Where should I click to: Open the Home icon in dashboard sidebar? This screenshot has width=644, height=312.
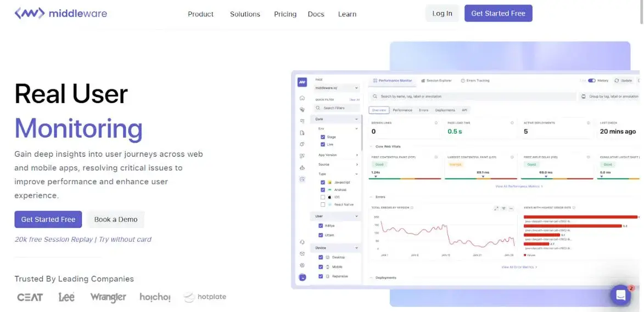[303, 98]
